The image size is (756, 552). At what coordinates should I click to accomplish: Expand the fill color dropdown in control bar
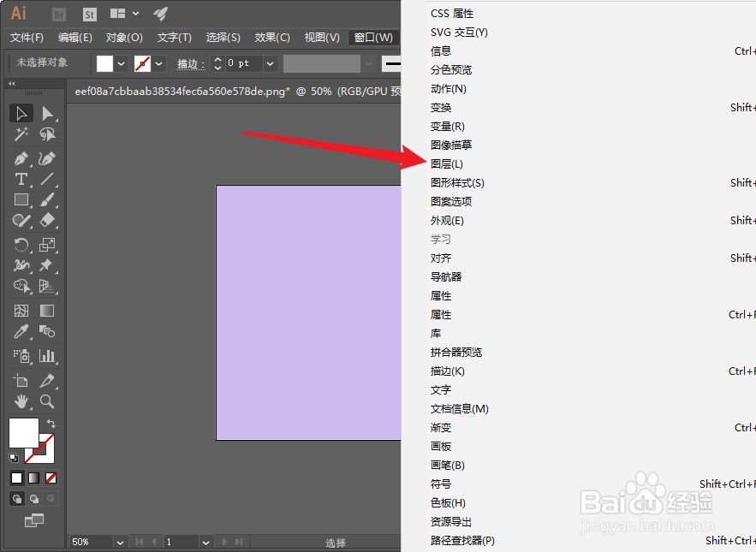[122, 63]
